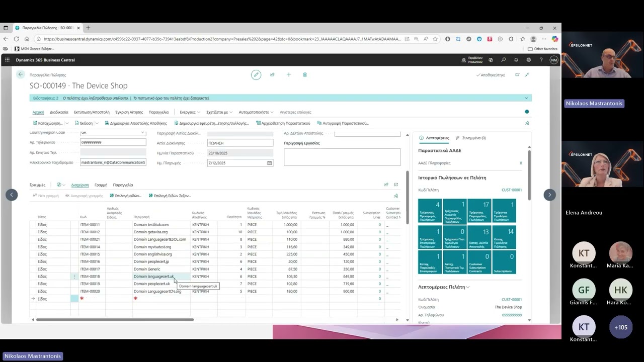Click the Αρ. Τηλεφώνου input field
The height and width of the screenshot is (362, 644).
(113, 142)
